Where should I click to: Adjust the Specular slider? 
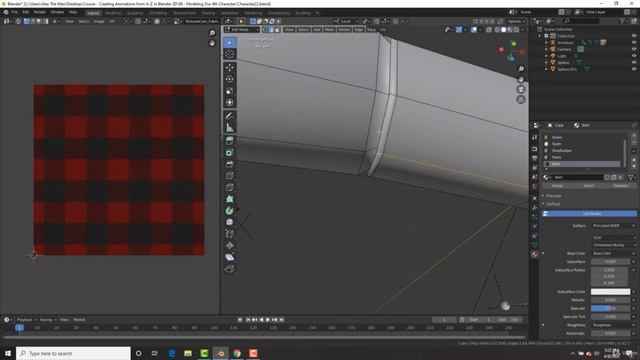tap(610, 308)
